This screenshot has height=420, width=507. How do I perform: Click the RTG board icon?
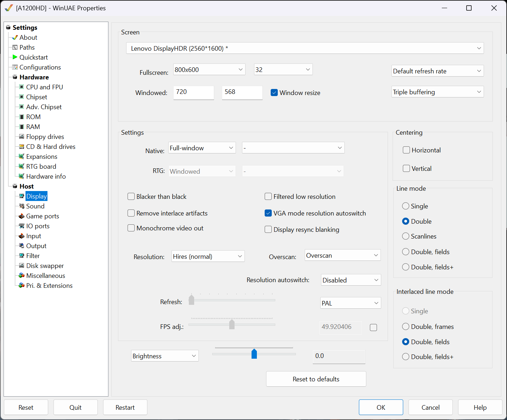coord(22,166)
